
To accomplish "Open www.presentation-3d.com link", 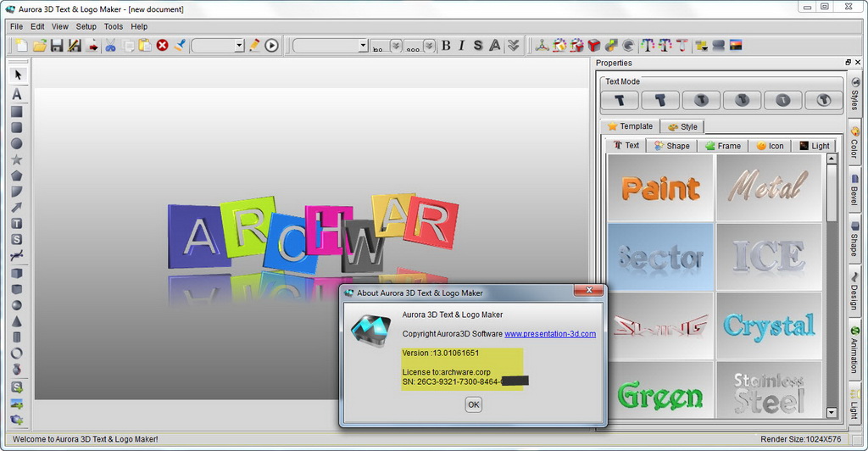I will coord(550,334).
